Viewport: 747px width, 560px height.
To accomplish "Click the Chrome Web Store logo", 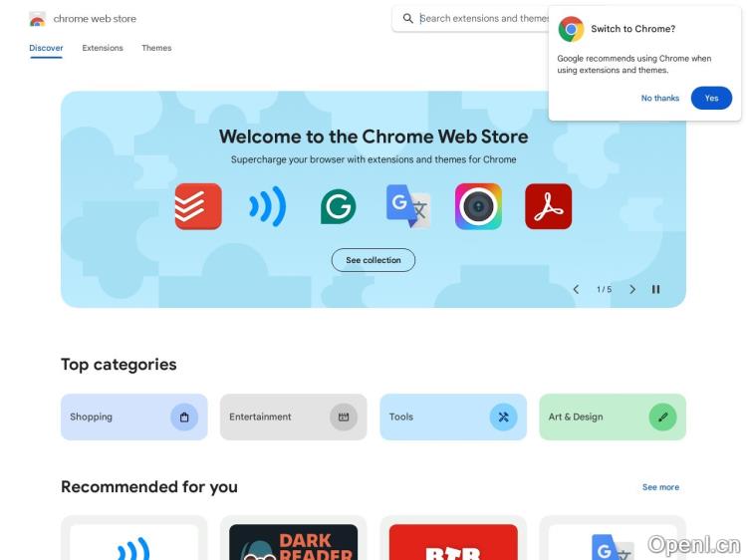I will (37, 19).
